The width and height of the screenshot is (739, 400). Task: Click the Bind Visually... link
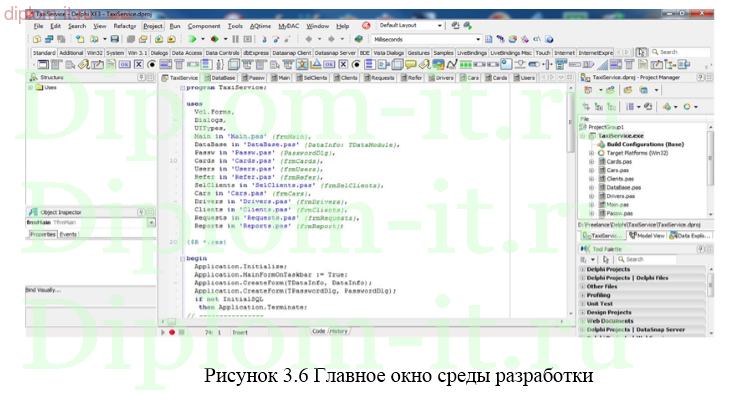[x=43, y=290]
